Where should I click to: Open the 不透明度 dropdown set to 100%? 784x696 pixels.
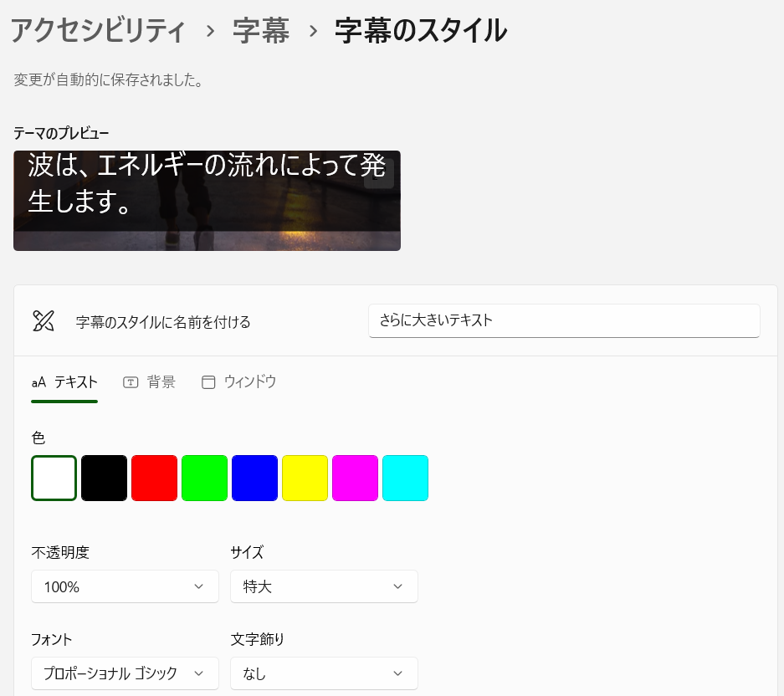coord(125,586)
